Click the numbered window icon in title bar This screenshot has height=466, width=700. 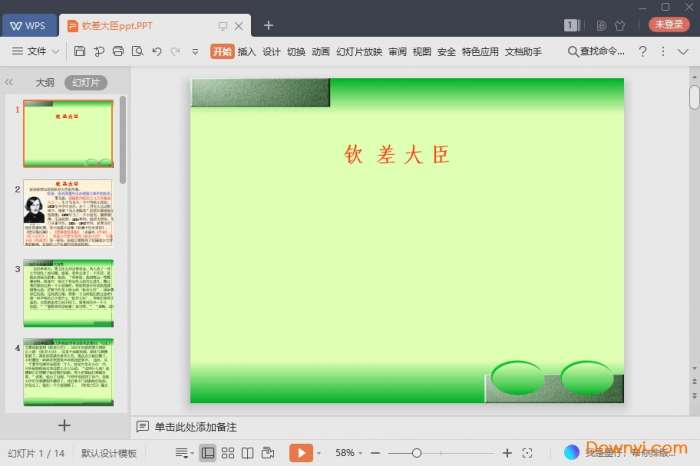click(x=571, y=25)
